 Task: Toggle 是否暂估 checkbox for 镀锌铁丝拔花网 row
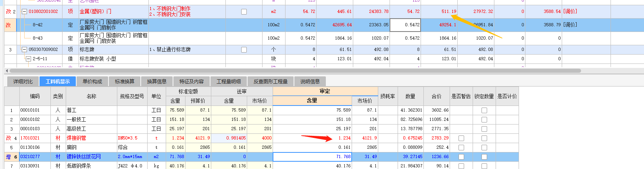pyautogui.click(x=461, y=157)
